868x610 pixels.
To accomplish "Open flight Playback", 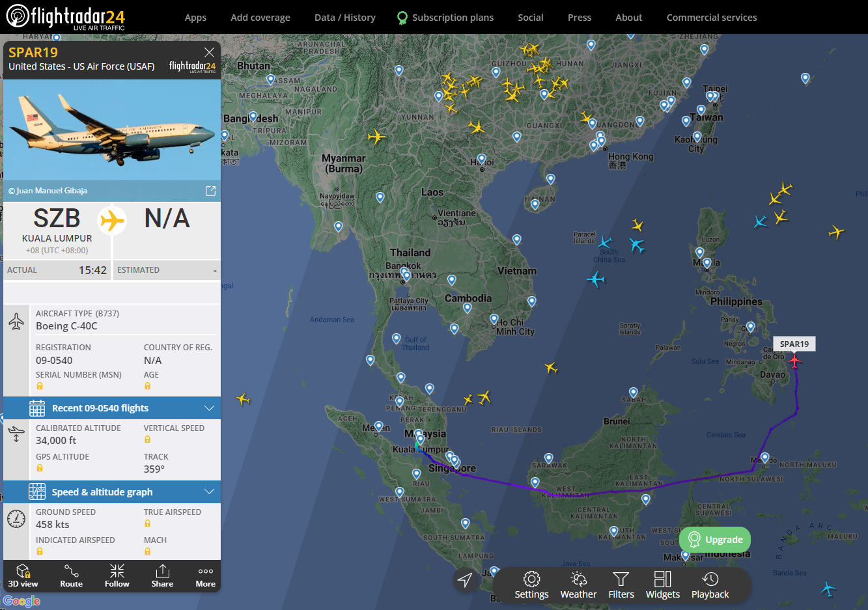I will (710, 585).
